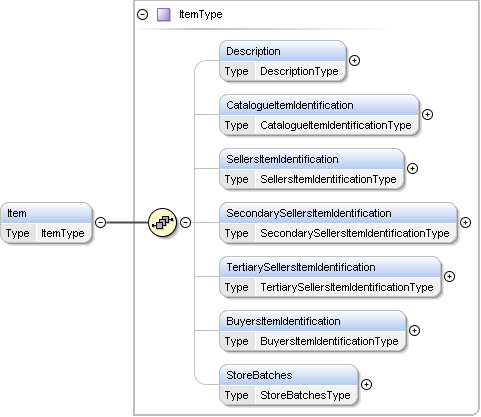
Task: Expand TertiarySellersItemIdentification plus icon
Action: (449, 276)
